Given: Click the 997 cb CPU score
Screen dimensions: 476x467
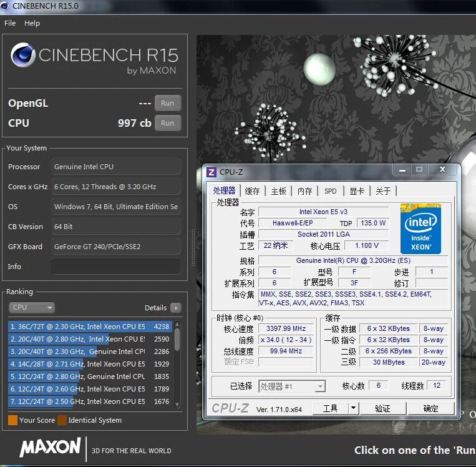Looking at the screenshot, I should tap(135, 123).
